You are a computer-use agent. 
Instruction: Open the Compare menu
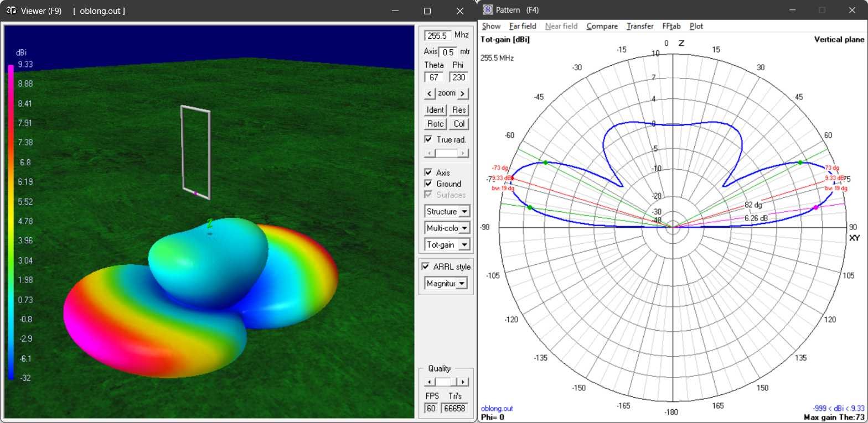pyautogui.click(x=602, y=26)
